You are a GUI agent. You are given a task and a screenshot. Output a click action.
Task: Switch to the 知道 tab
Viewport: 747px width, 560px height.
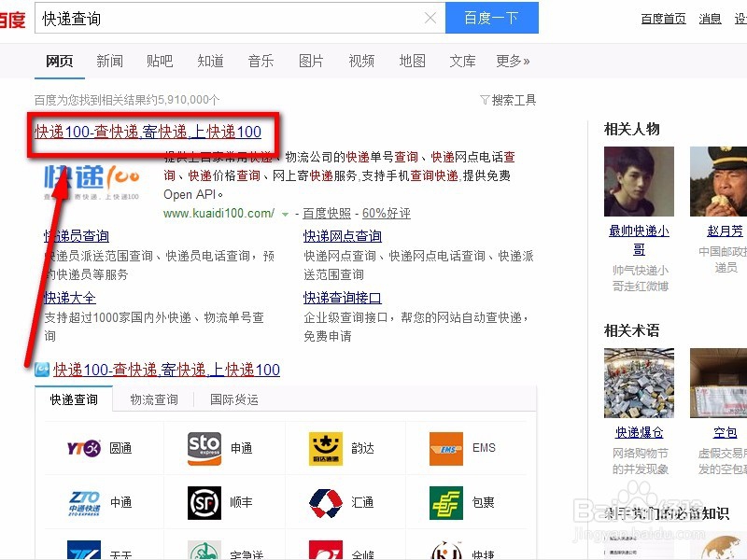coord(211,61)
